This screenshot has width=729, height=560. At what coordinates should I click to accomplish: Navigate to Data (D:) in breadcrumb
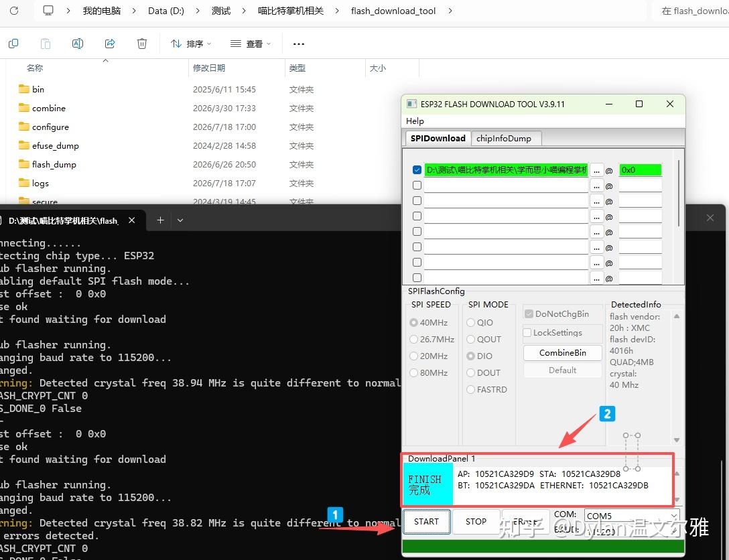pos(166,11)
